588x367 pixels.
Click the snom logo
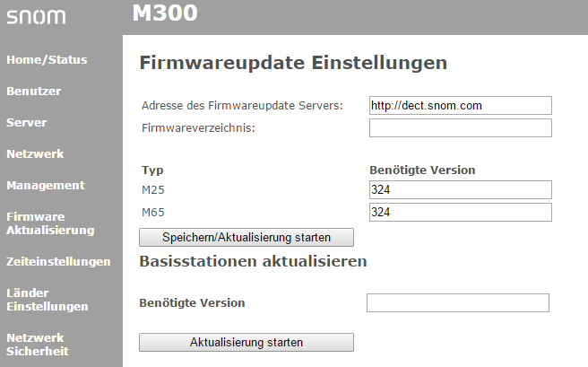tap(36, 16)
